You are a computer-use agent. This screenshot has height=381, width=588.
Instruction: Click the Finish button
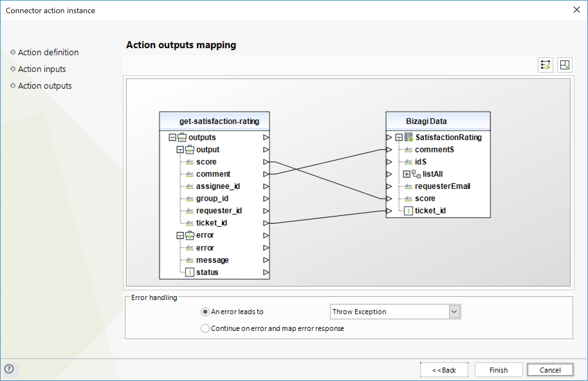[499, 370]
